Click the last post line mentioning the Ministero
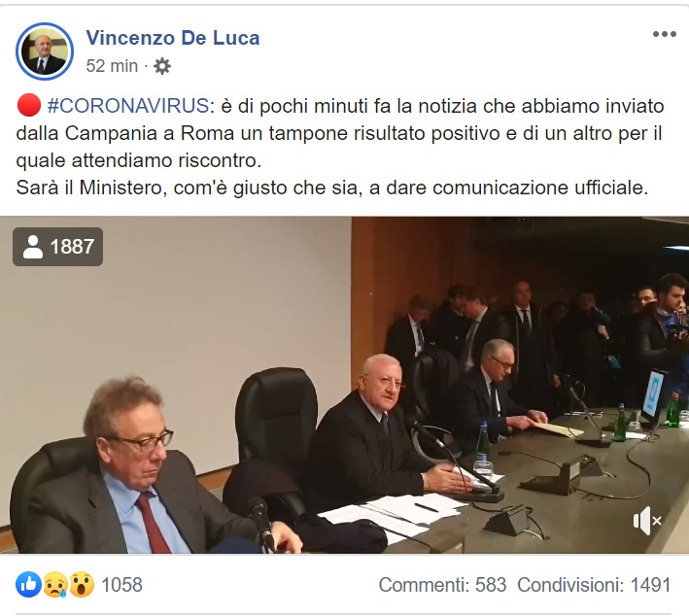This screenshot has width=689, height=616. click(x=332, y=188)
